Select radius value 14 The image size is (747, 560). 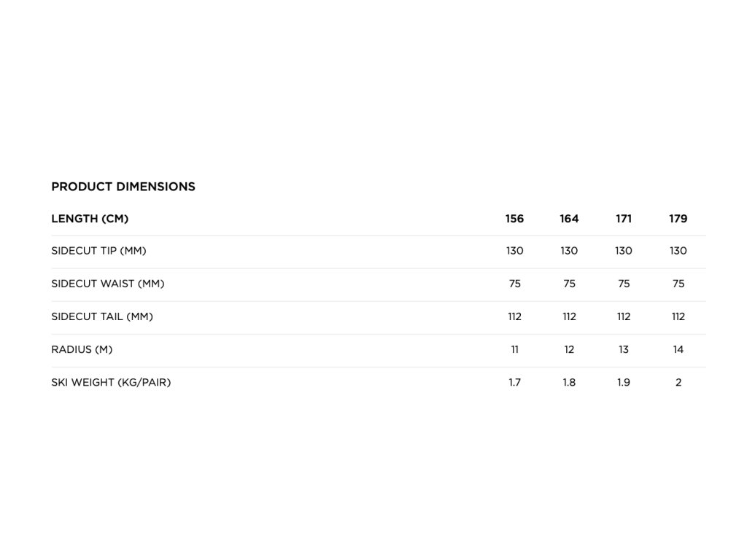click(678, 349)
